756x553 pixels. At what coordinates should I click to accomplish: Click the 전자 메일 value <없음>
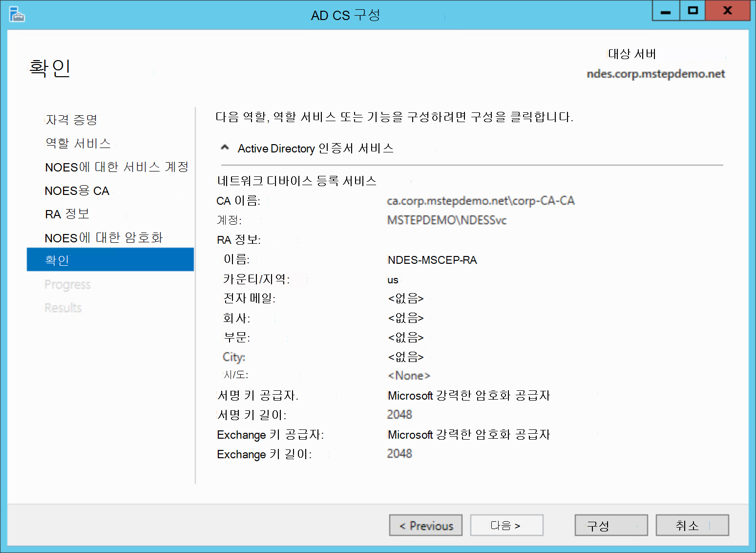[x=406, y=298]
